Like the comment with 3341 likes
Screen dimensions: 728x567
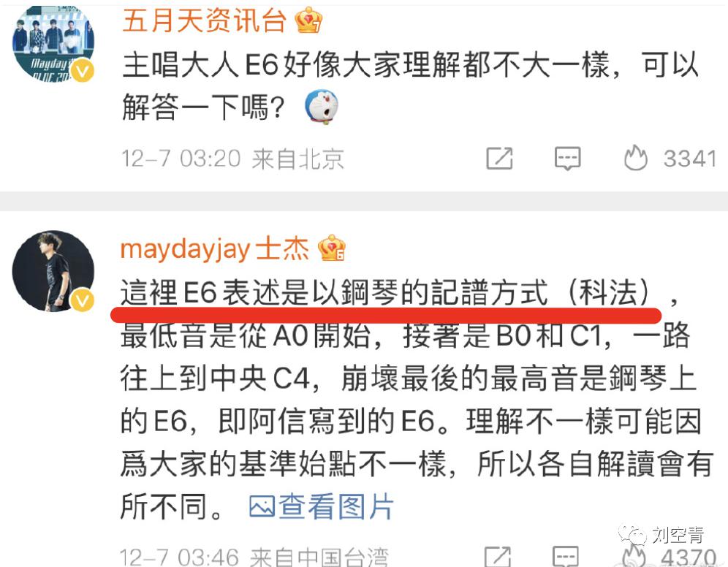coord(636,158)
